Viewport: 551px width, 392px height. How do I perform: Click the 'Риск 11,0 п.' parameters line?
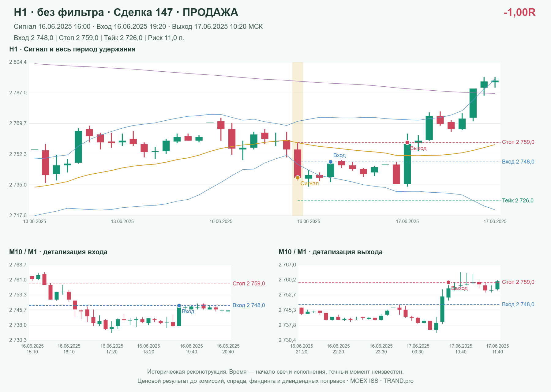(99, 38)
